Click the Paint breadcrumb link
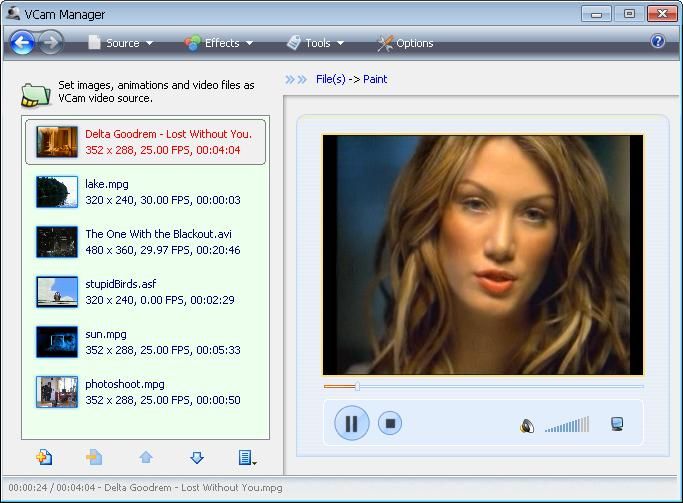The image size is (683, 503). tap(375, 79)
